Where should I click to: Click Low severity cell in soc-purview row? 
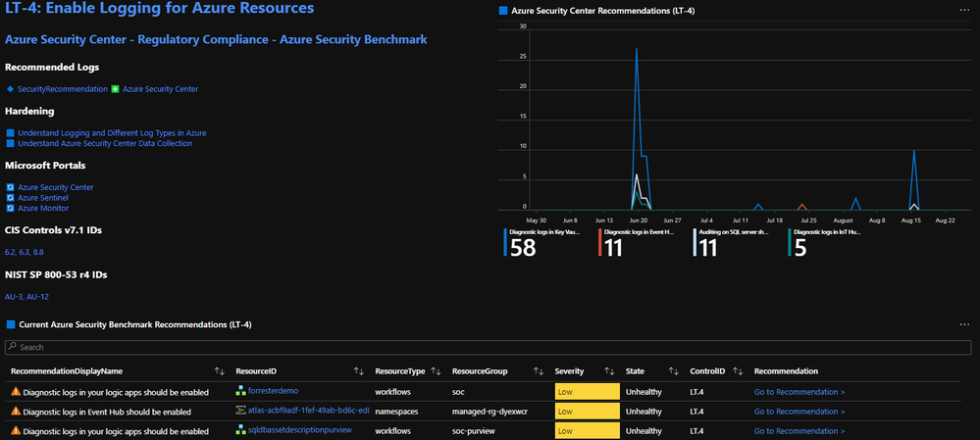[x=587, y=430]
